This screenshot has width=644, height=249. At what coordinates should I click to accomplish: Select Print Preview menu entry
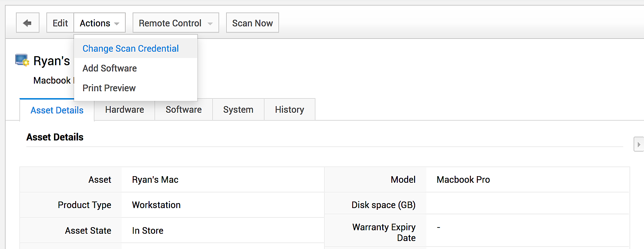[136, 88]
